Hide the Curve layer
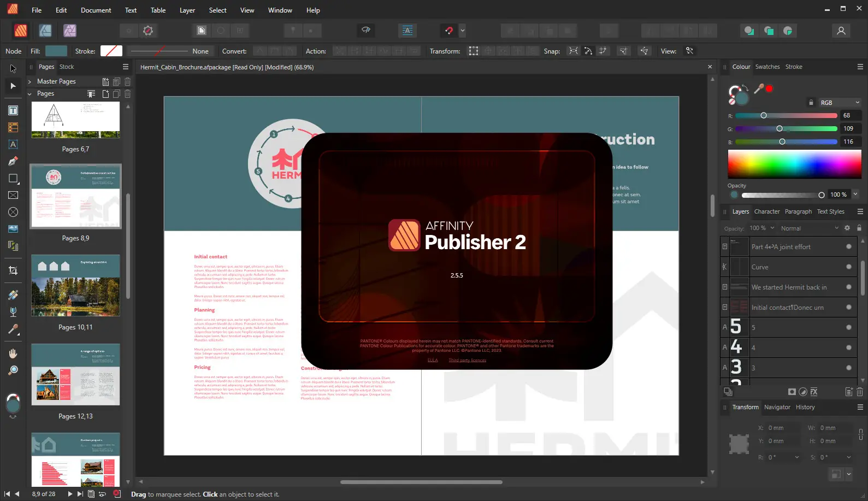The height and width of the screenshot is (501, 868). [848, 267]
